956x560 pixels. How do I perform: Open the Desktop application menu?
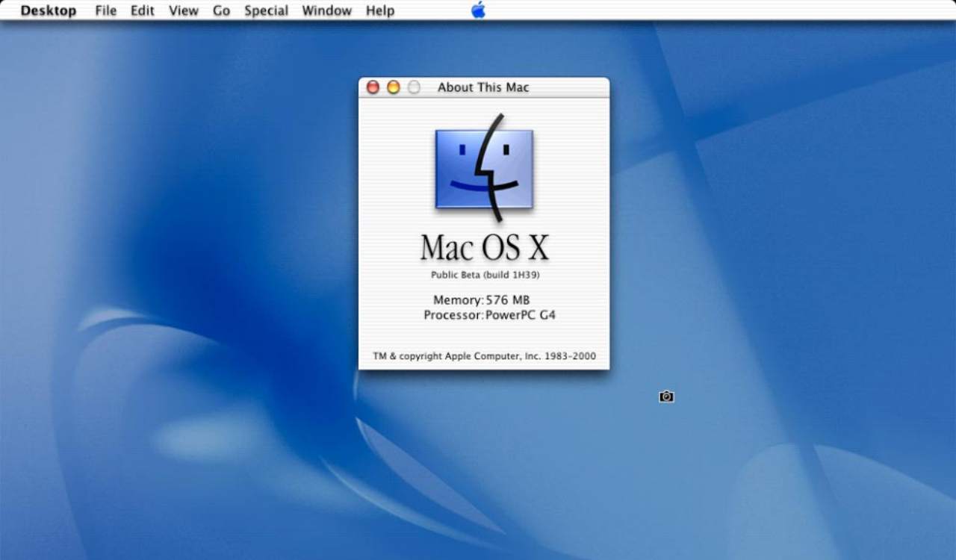click(49, 10)
